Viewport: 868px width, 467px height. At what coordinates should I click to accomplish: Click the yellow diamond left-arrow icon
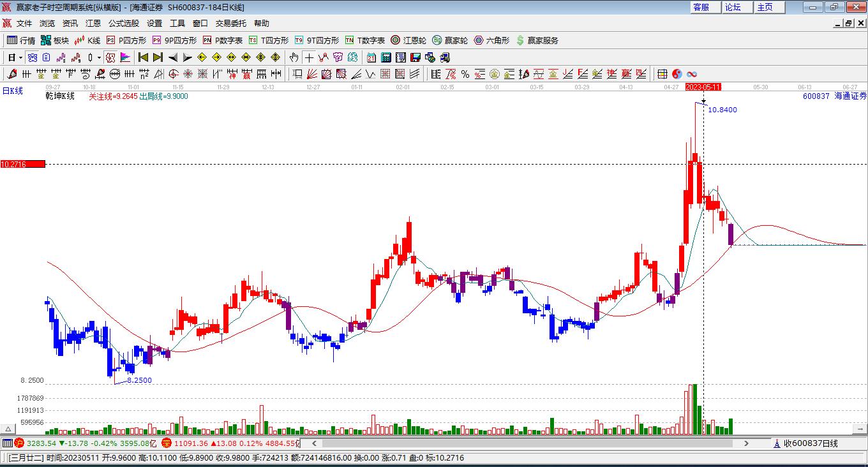pos(202,57)
